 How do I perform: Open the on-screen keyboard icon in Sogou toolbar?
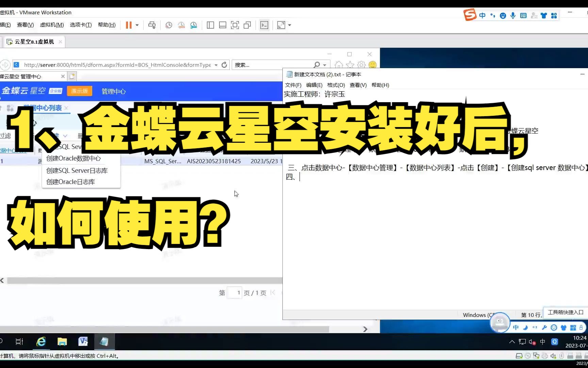click(x=523, y=15)
